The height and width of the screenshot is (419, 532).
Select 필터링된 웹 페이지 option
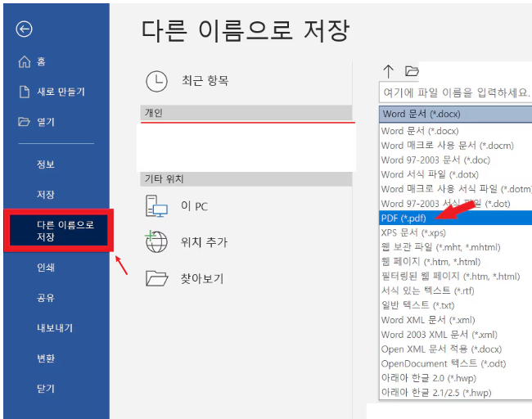point(455,276)
